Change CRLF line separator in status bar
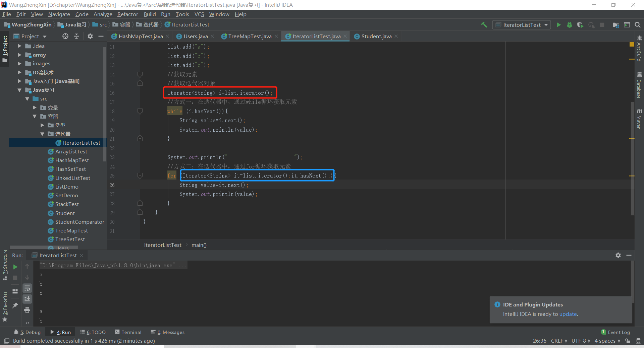The image size is (644, 348). (x=559, y=341)
